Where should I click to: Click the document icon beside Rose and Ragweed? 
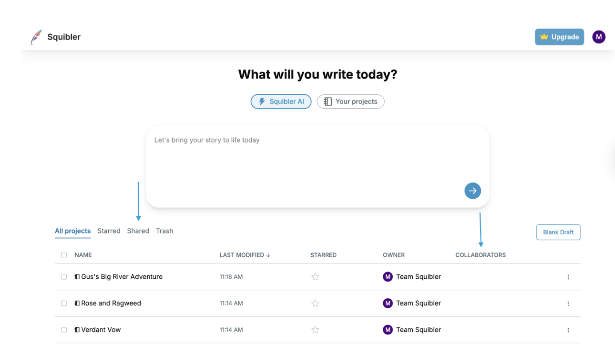[x=77, y=303]
